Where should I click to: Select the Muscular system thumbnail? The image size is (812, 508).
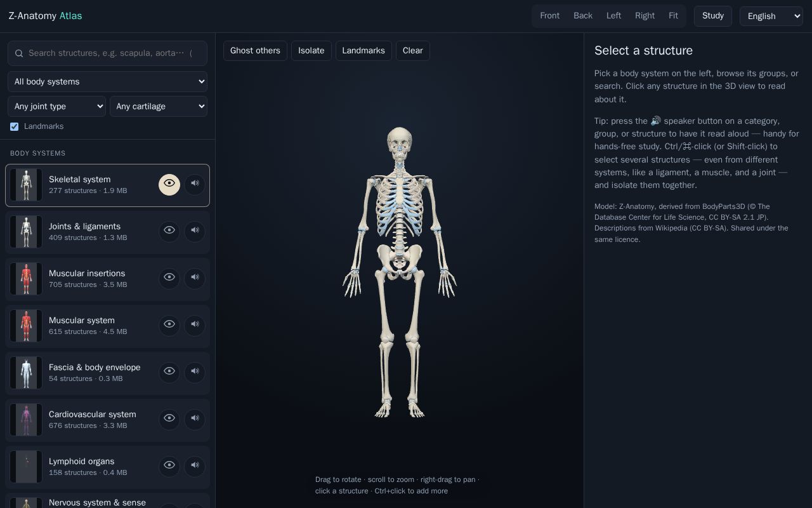[26, 326]
